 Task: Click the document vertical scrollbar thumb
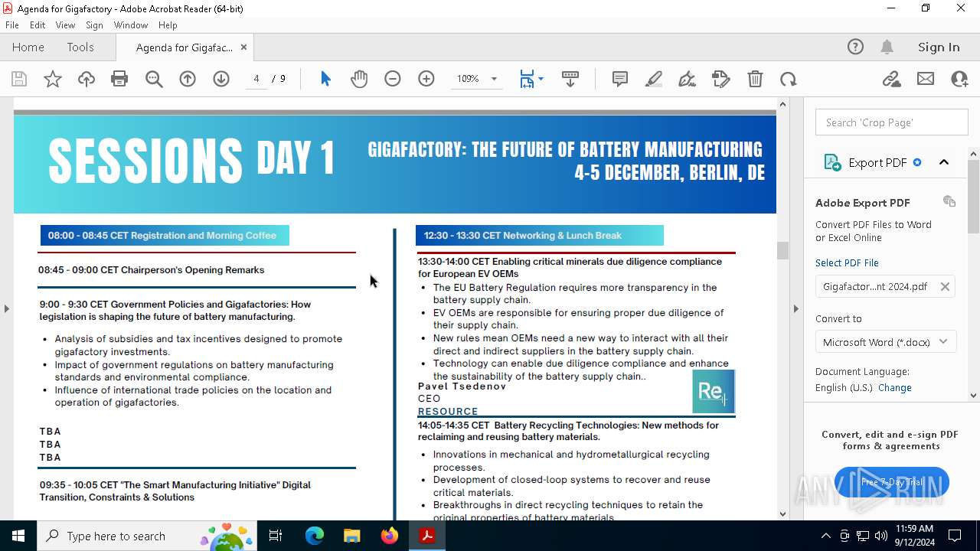pyautogui.click(x=782, y=250)
